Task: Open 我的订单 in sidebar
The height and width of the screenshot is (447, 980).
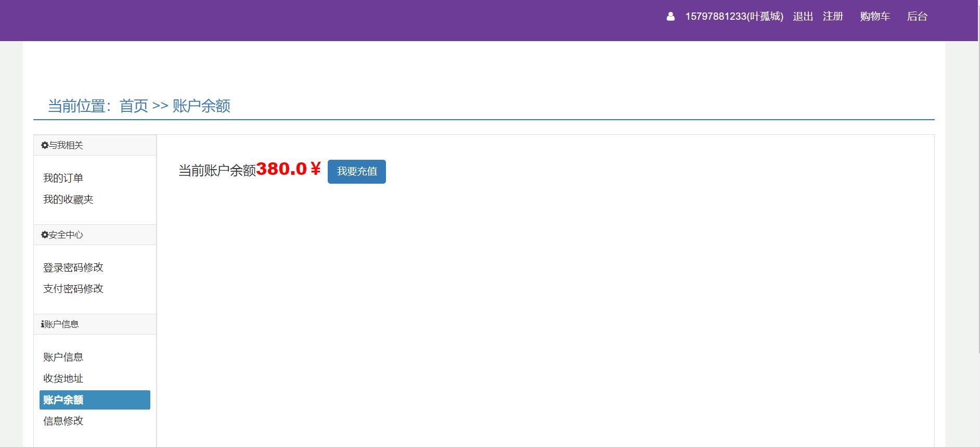Action: click(63, 178)
